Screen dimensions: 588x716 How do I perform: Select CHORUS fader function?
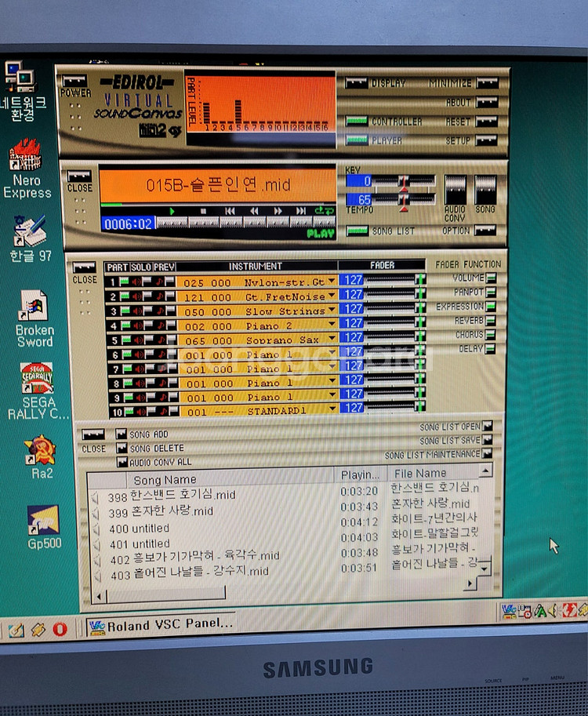[490, 335]
